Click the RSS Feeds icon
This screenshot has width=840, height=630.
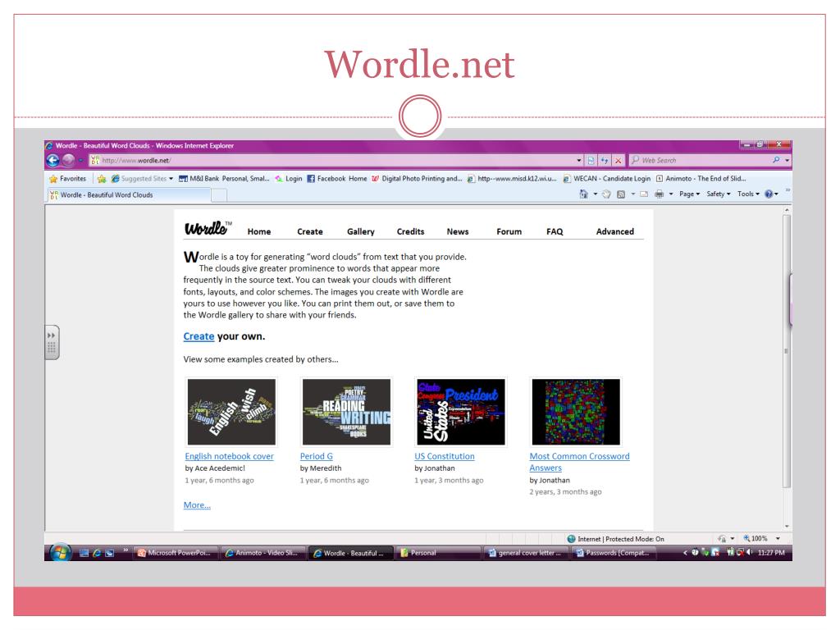pyautogui.click(x=620, y=194)
